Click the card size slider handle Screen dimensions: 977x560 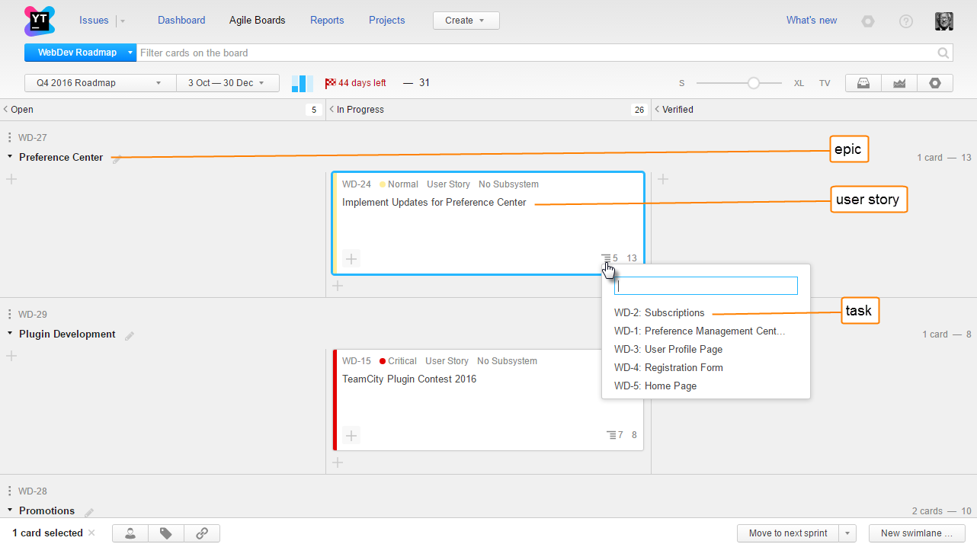754,83
